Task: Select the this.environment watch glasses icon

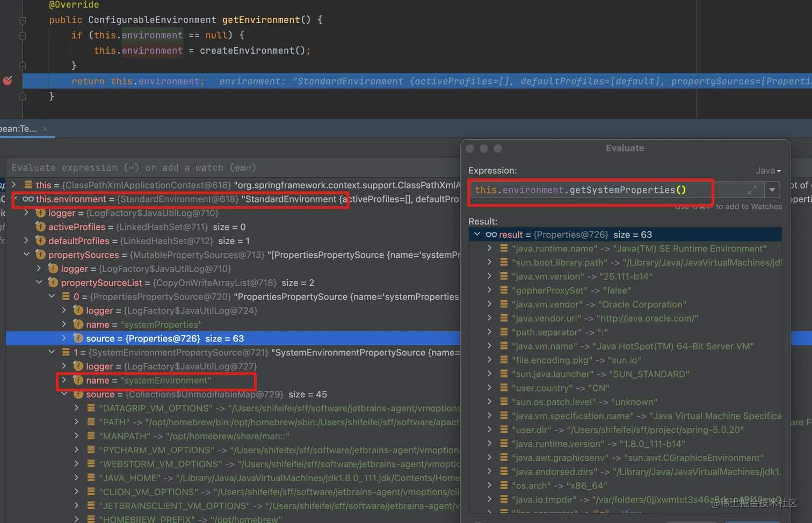Action: pyautogui.click(x=28, y=199)
